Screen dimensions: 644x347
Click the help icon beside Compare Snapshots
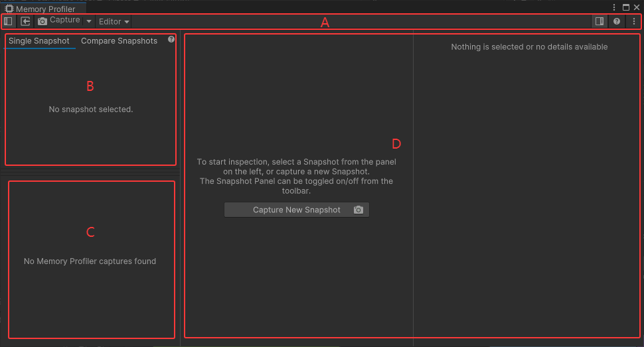(x=171, y=40)
